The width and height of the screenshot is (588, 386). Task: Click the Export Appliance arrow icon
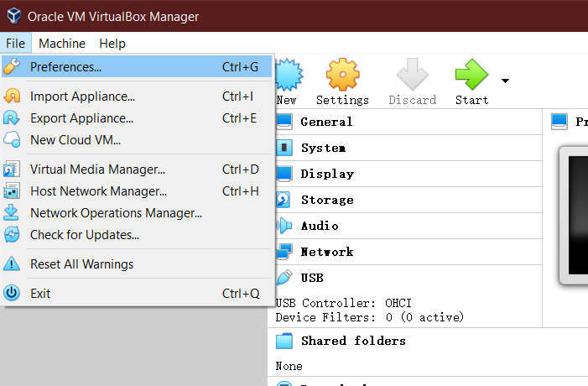(12, 117)
